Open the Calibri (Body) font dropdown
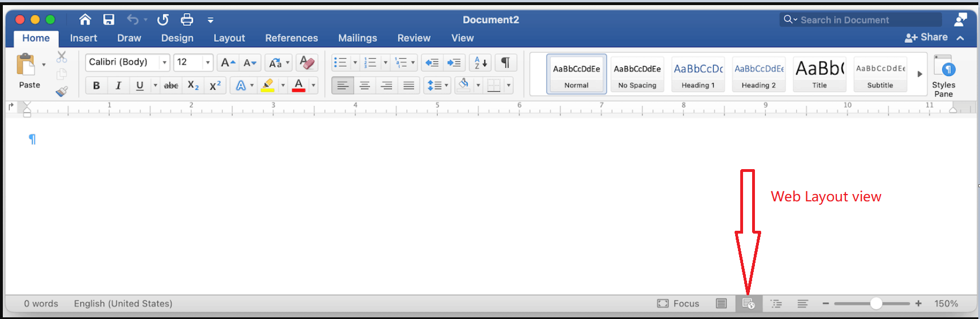This screenshot has height=319, width=980. [165, 62]
